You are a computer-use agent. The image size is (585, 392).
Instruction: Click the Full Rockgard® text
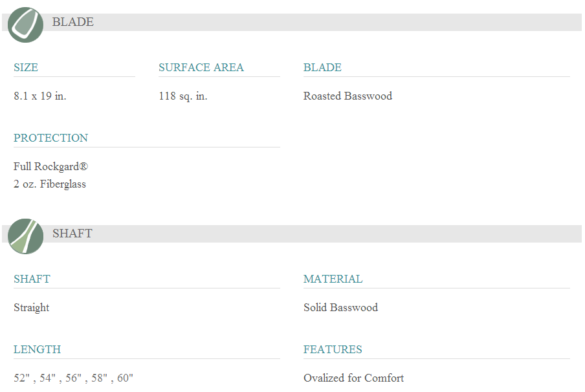[x=50, y=166]
